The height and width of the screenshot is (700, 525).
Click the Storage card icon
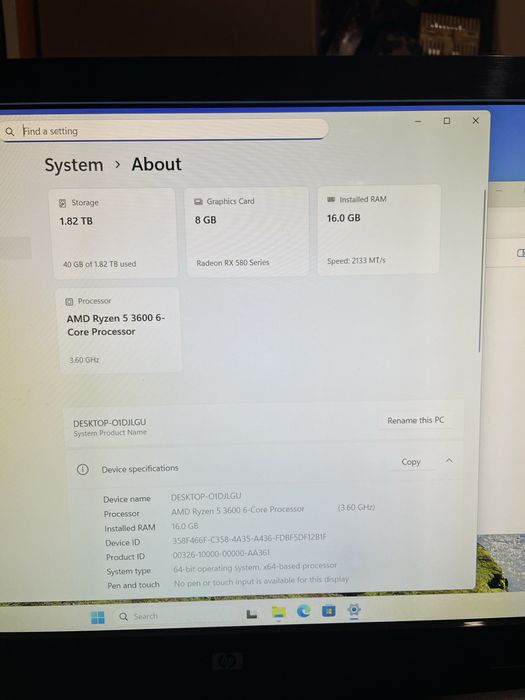click(62, 203)
